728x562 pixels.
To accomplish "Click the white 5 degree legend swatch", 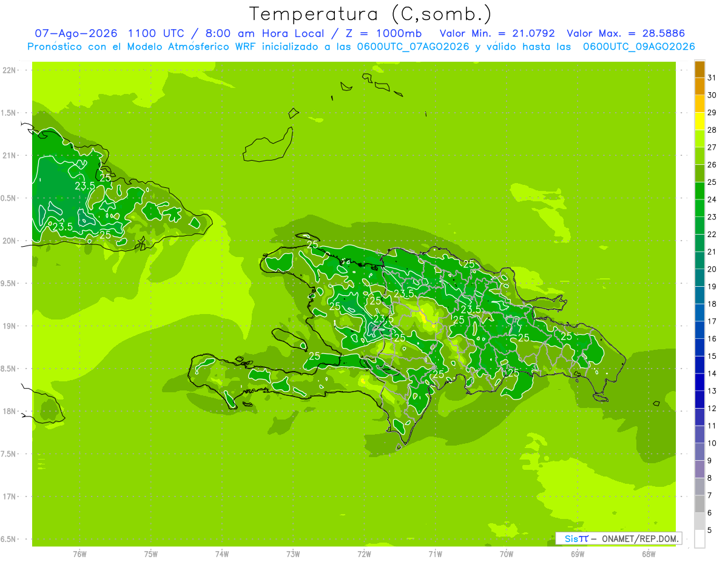I will coord(699,539).
